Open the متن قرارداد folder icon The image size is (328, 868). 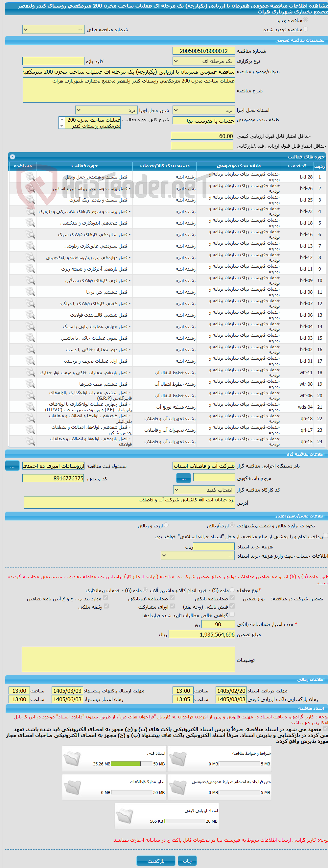click(178, 787)
